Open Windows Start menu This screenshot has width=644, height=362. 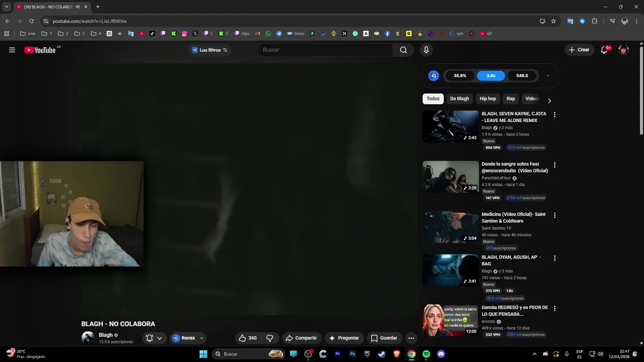coord(203,354)
